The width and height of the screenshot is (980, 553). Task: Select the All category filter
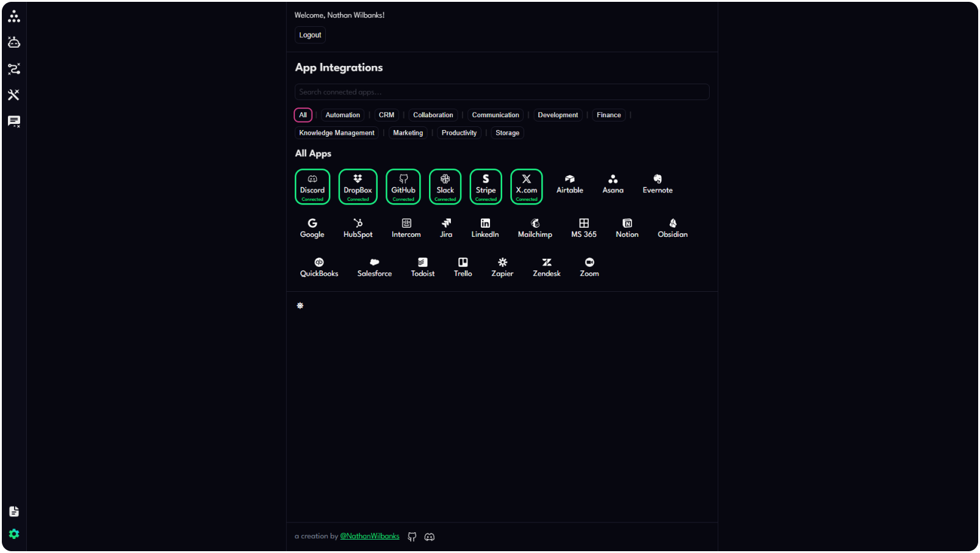coord(303,115)
